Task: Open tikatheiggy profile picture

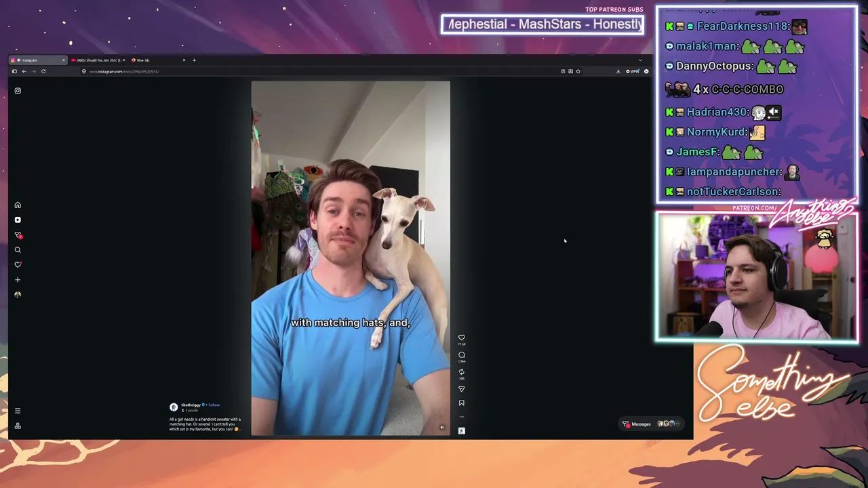Action: click(x=174, y=407)
